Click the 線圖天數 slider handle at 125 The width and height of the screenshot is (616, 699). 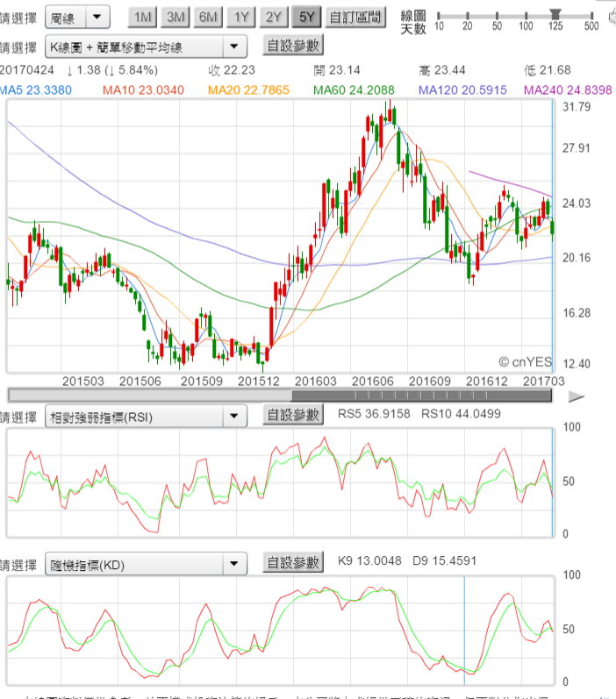coord(555,12)
